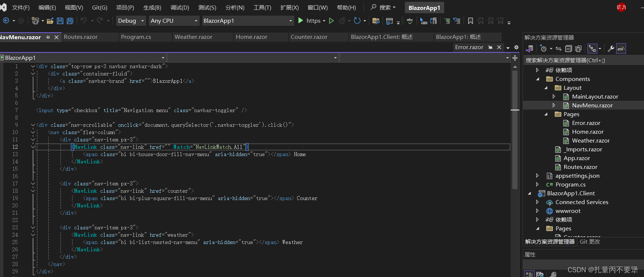Click the browser window home toolbar icon

click(x=389, y=21)
